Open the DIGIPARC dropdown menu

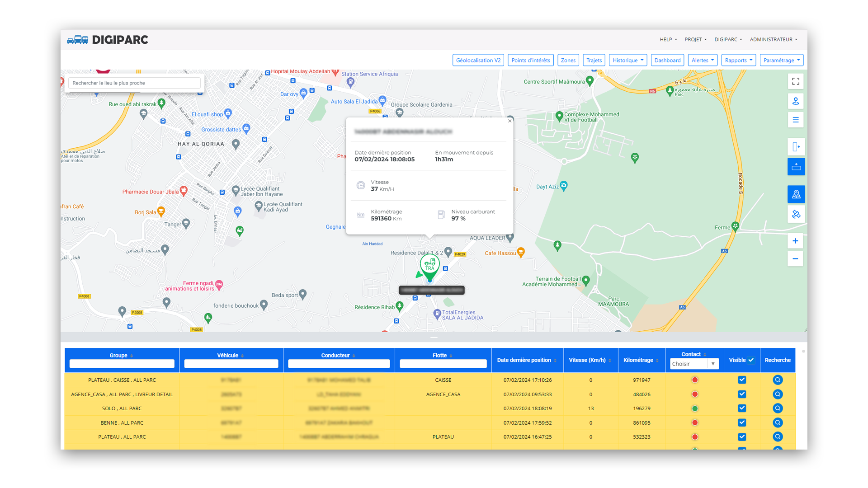coord(728,40)
